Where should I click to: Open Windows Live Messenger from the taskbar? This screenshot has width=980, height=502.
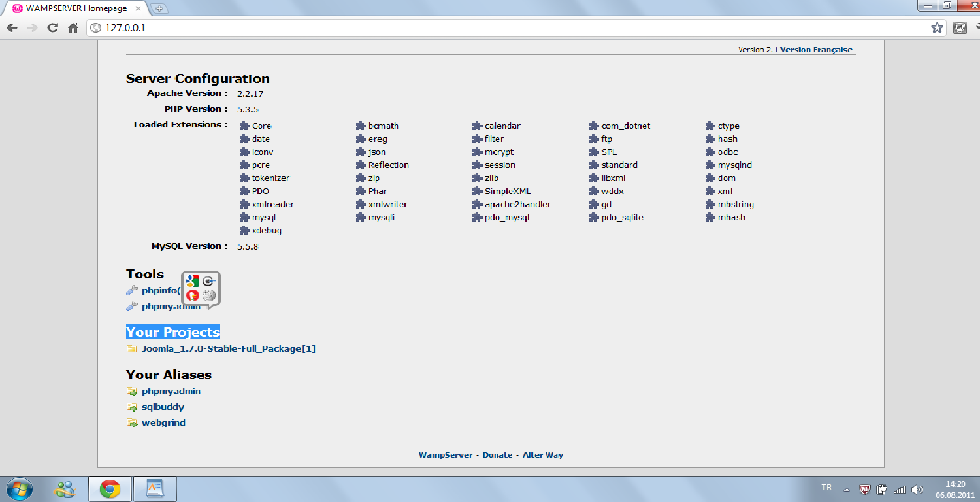tap(65, 489)
